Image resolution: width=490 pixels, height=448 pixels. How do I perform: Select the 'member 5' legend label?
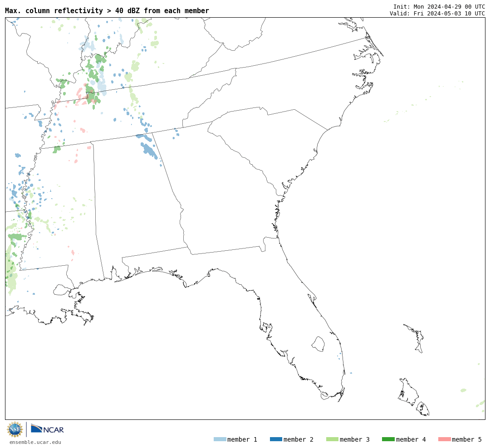467,439
